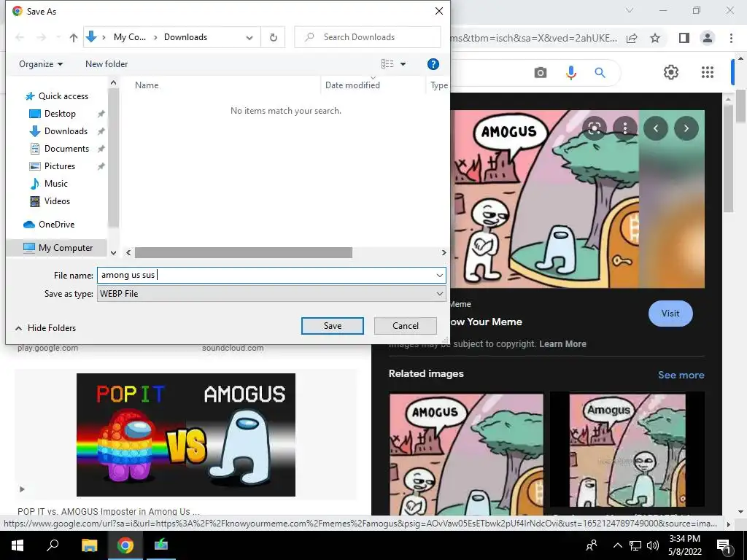Open the Save as type WEBP File dropdown
The height and width of the screenshot is (560, 747).
click(271, 294)
